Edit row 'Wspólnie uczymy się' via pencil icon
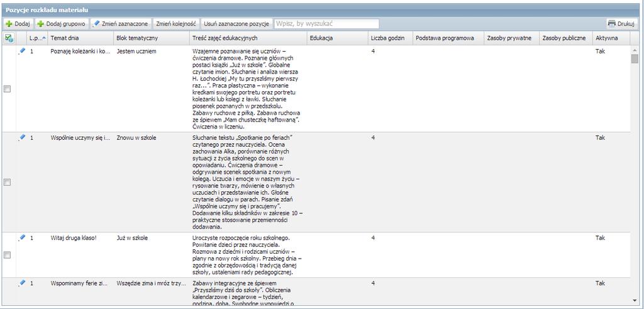Viewport: 644px width, 309px height. pyautogui.click(x=22, y=137)
